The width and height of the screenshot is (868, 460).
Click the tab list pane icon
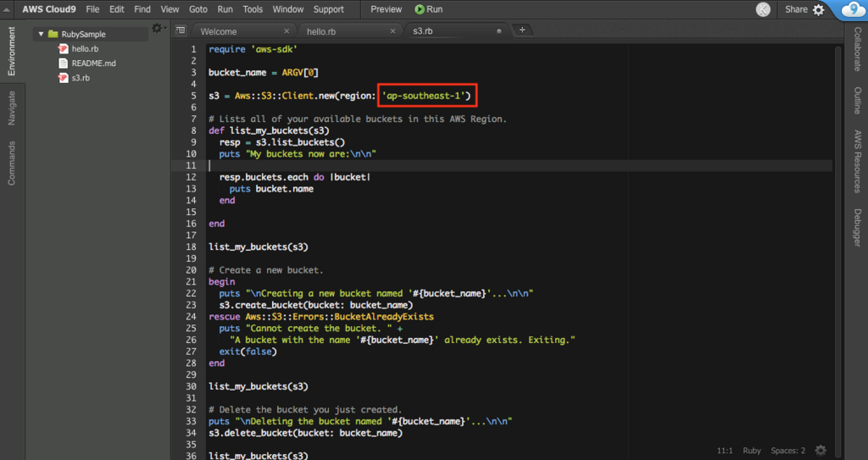(181, 30)
